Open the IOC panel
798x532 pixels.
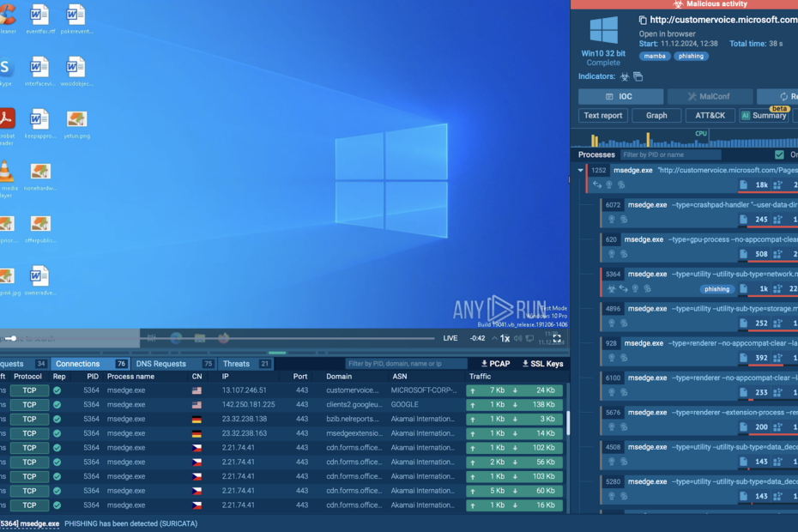click(620, 96)
